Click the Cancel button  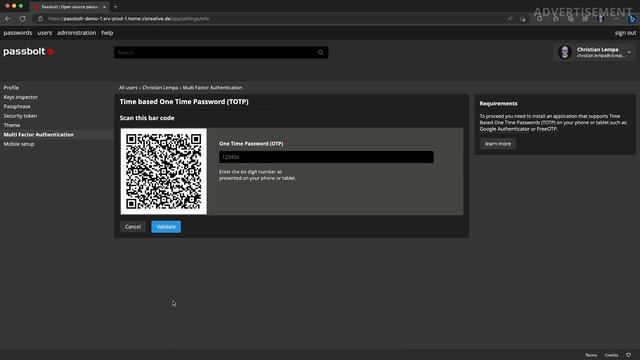click(133, 227)
